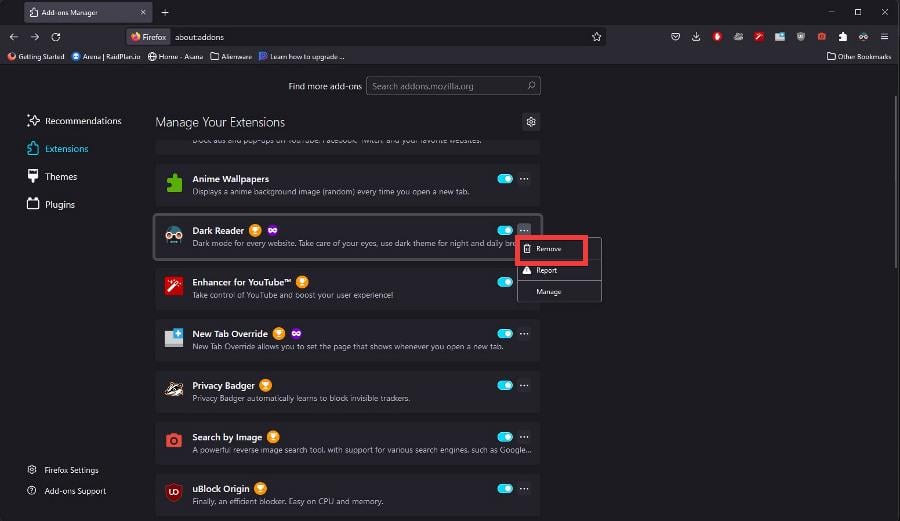Disable the Dark Reader extension toggle

[x=505, y=230]
